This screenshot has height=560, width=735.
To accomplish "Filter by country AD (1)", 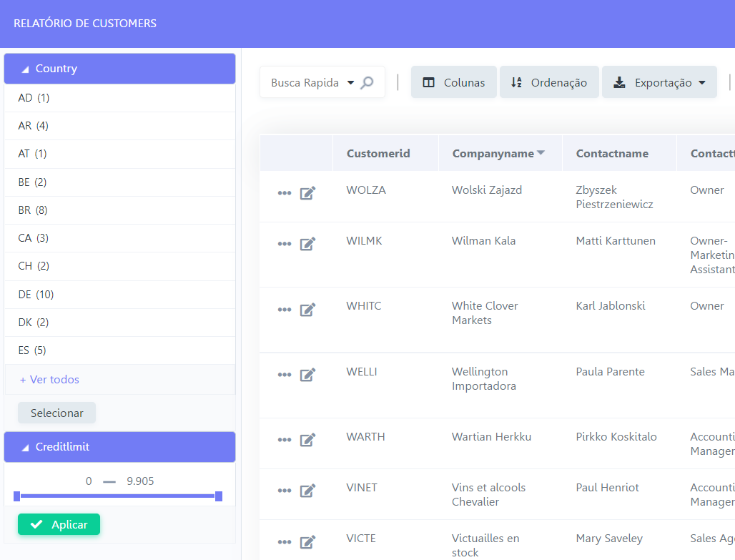I will click(x=119, y=98).
